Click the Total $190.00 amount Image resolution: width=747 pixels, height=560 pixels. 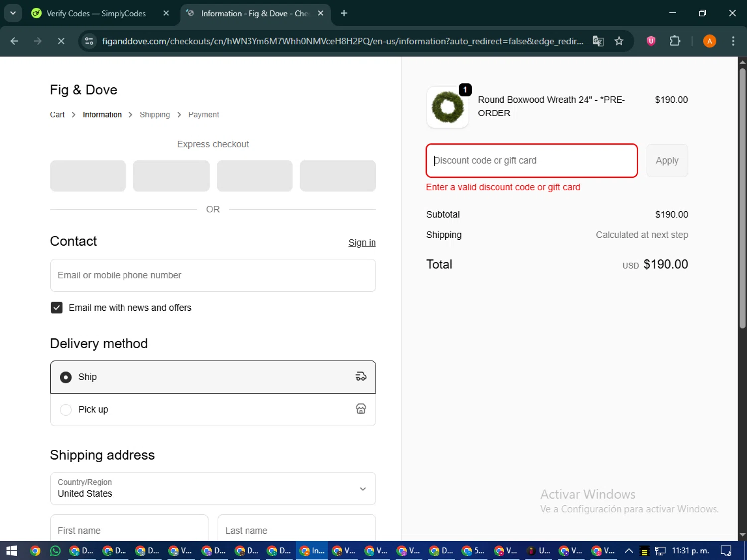pos(666,264)
